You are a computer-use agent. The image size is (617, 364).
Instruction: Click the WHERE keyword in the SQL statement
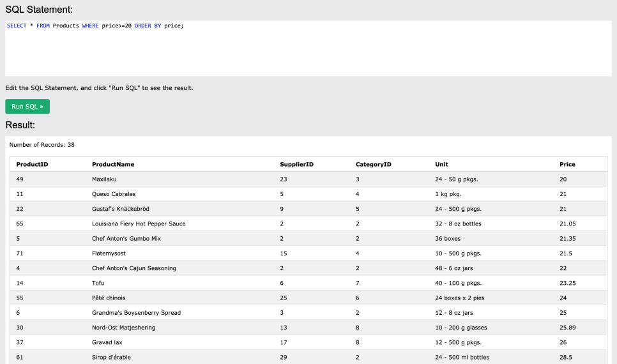coord(90,26)
